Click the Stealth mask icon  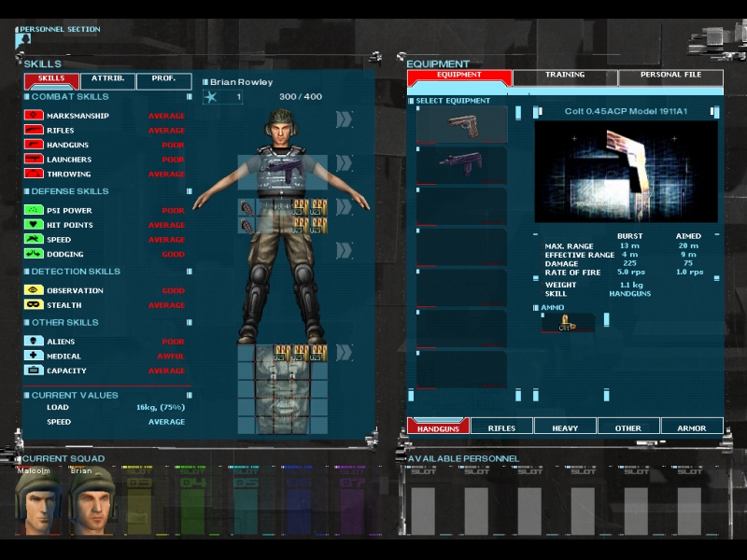[x=35, y=305]
